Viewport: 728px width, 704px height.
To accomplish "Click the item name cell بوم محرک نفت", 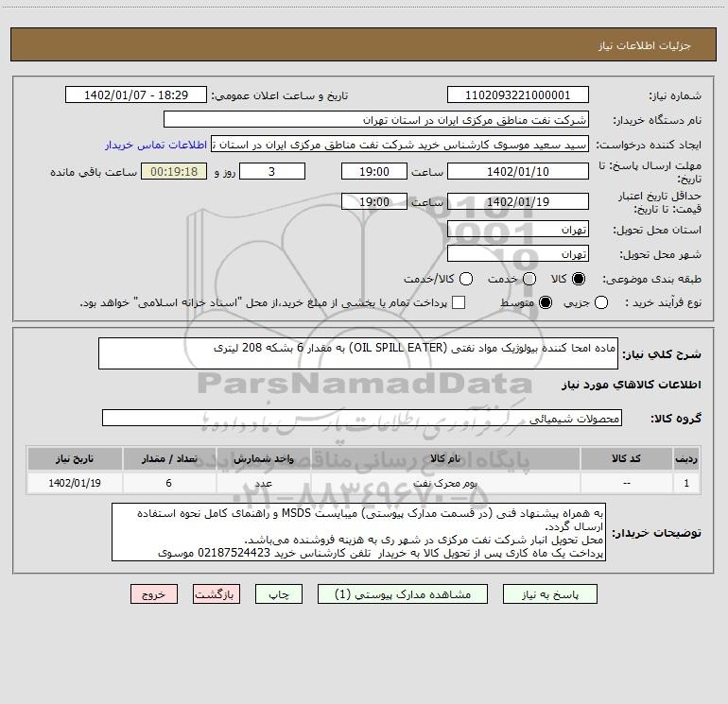I will pyautogui.click(x=445, y=483).
